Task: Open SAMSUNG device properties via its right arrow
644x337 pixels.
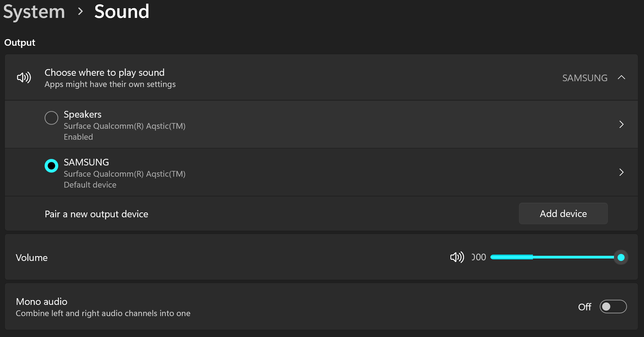Action: [x=621, y=172]
